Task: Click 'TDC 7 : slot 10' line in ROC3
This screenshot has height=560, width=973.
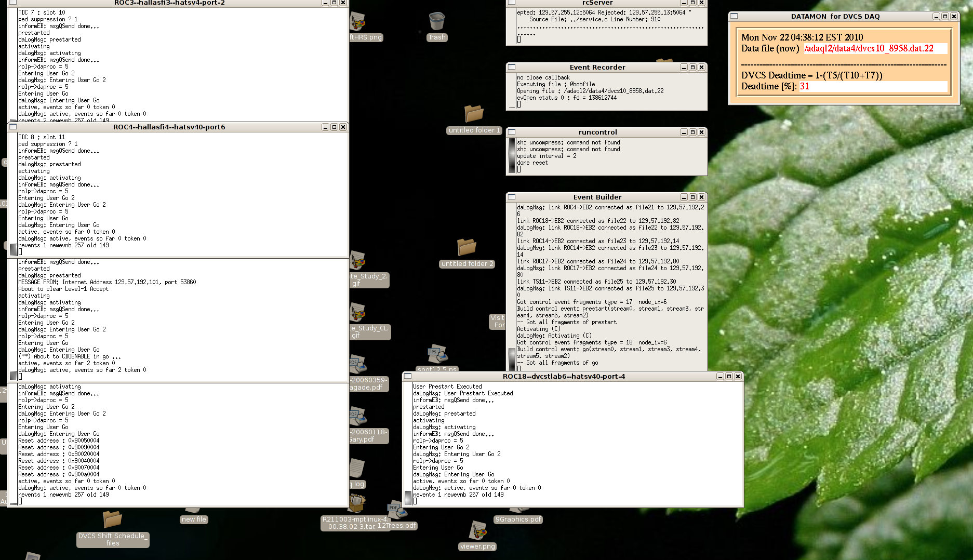Action: click(42, 12)
